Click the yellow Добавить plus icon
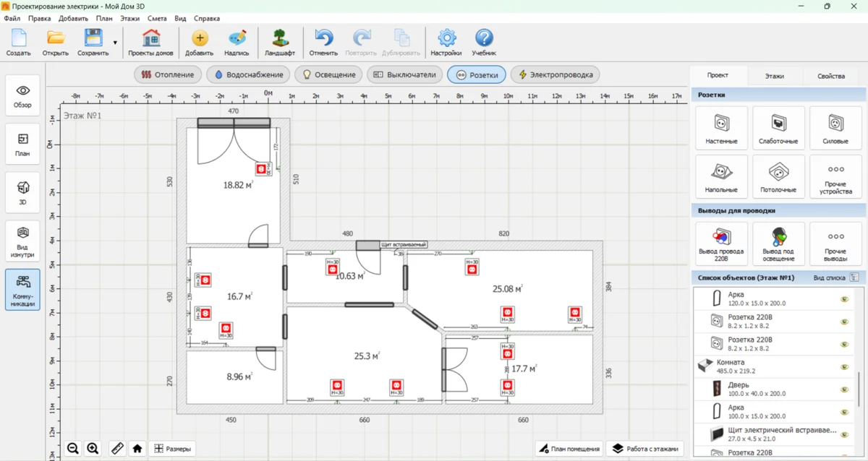Screen dimensions: 868x461 pos(199,43)
